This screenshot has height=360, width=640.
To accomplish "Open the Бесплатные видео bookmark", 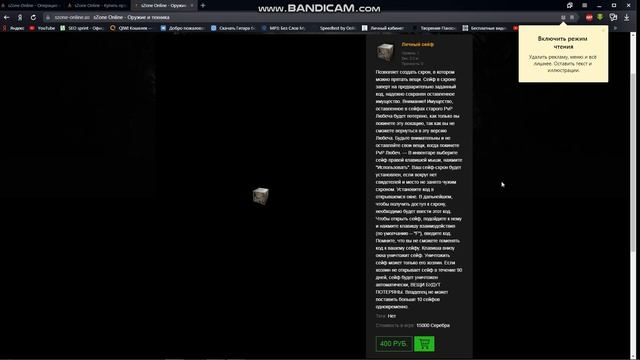I will click(485, 28).
